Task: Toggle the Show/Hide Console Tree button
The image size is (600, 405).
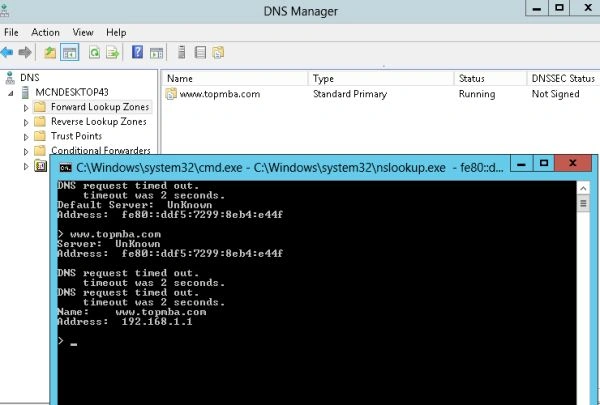Action: click(x=69, y=52)
